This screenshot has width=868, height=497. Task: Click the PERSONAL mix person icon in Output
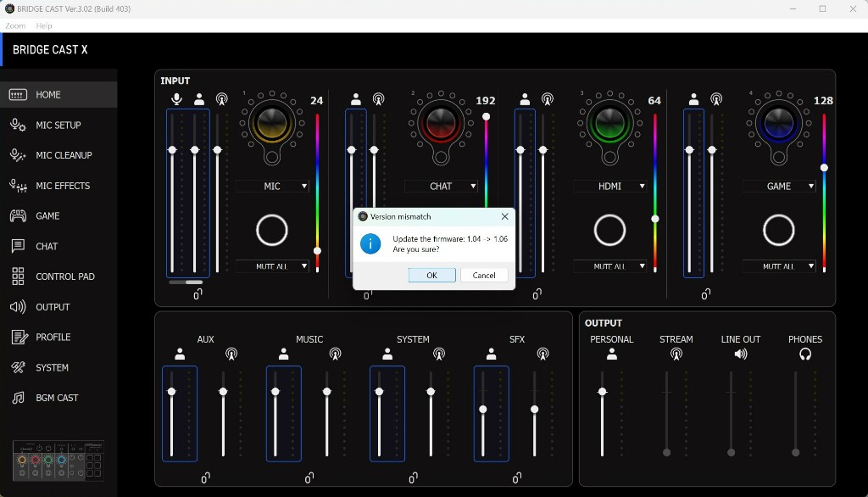(x=611, y=355)
